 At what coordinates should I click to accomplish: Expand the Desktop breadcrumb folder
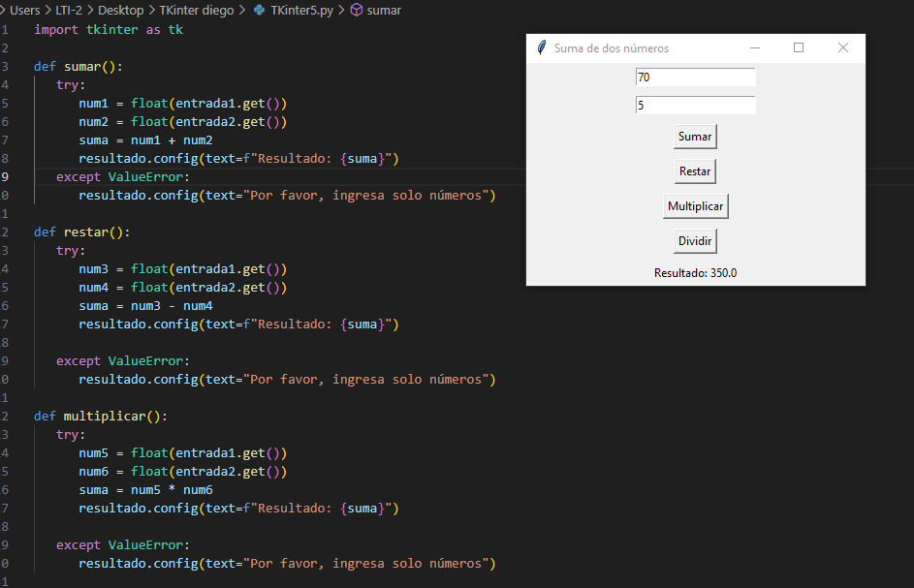coord(120,11)
